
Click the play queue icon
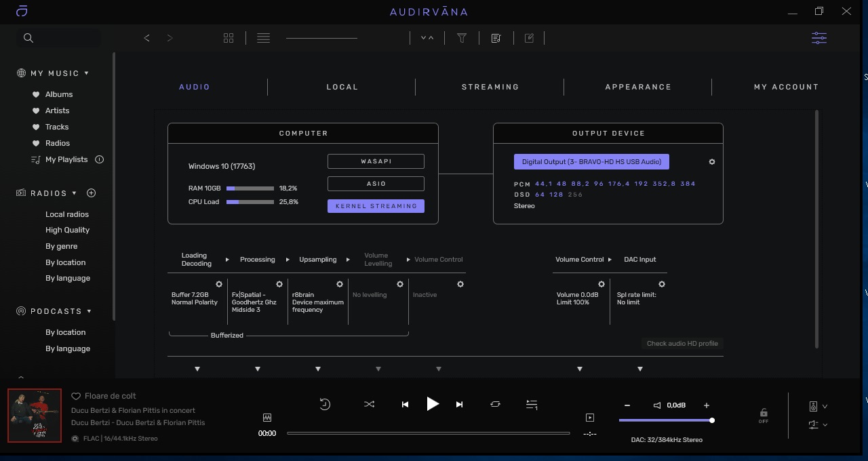532,404
